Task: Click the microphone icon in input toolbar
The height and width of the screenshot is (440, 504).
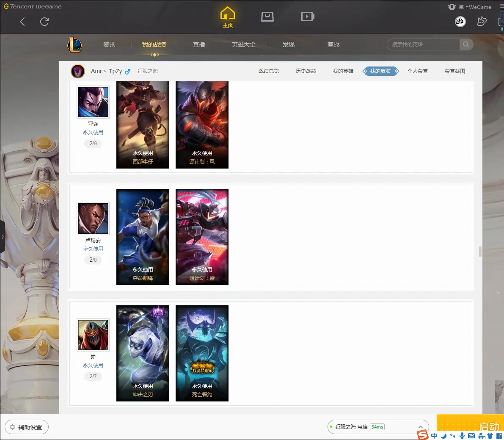Action: (462, 436)
